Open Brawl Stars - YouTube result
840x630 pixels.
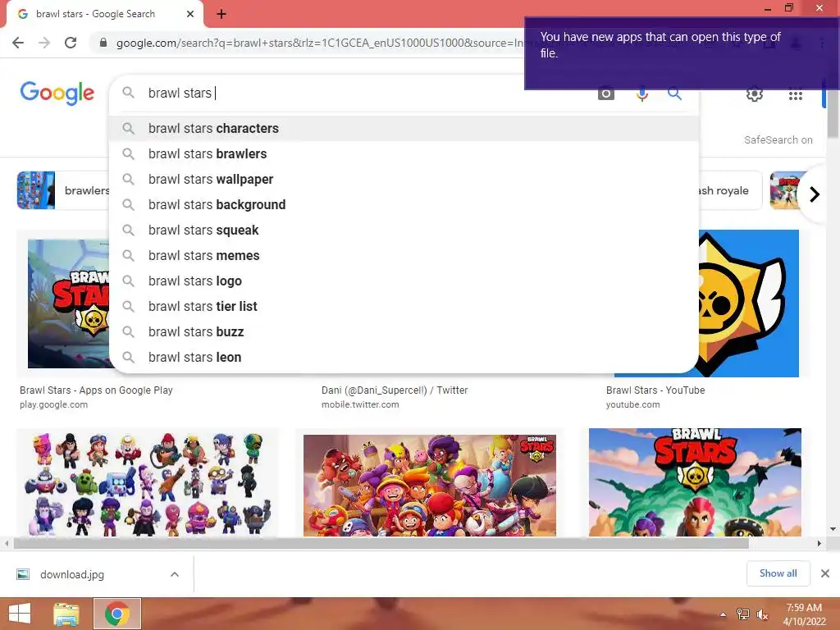(x=655, y=390)
